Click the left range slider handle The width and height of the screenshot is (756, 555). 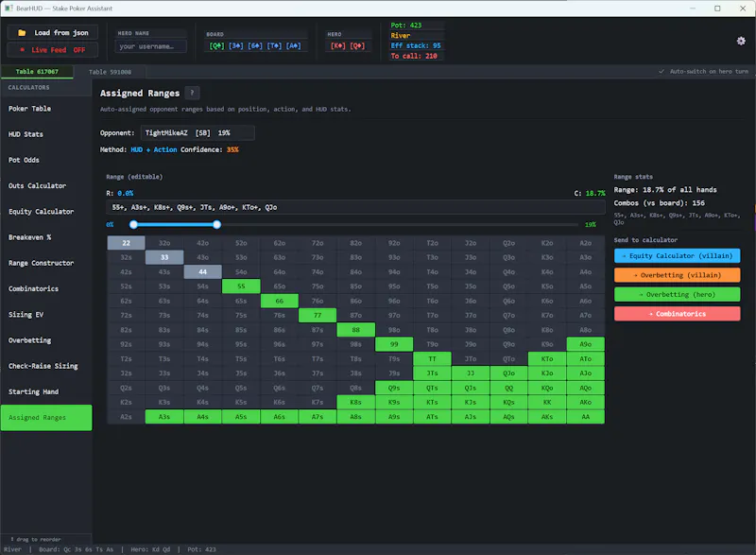pyautogui.click(x=133, y=224)
